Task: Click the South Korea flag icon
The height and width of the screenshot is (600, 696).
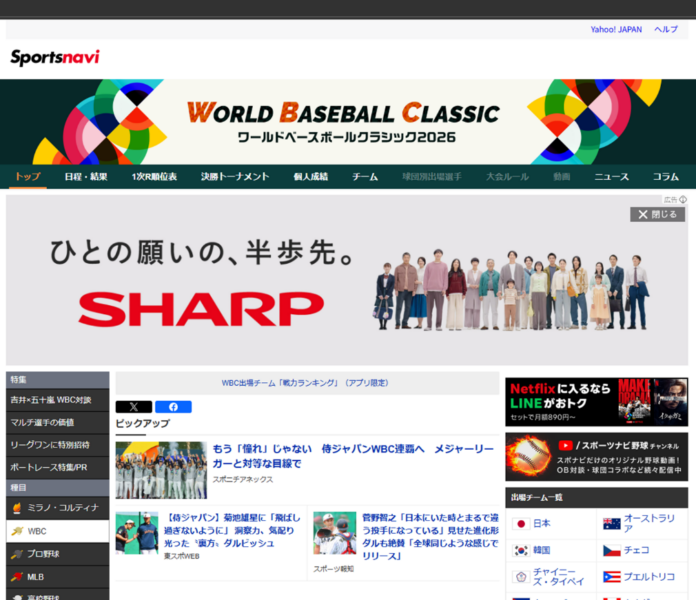Action: click(520, 550)
